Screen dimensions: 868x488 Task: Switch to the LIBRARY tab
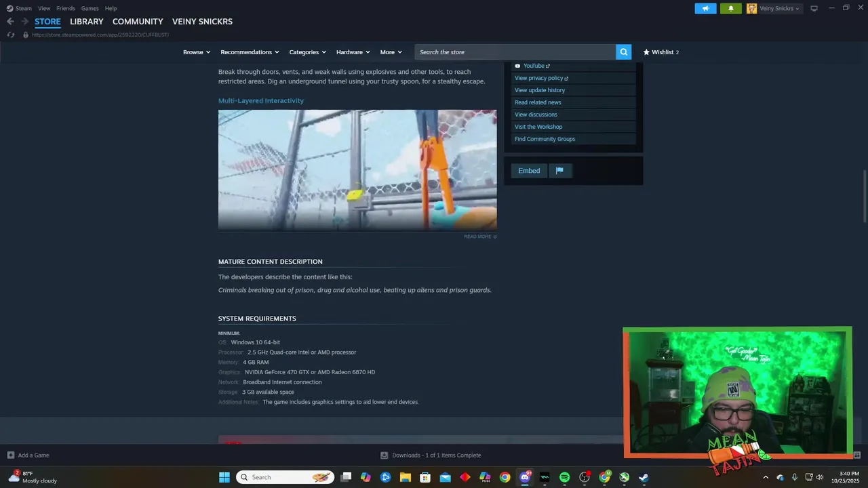[x=87, y=22]
